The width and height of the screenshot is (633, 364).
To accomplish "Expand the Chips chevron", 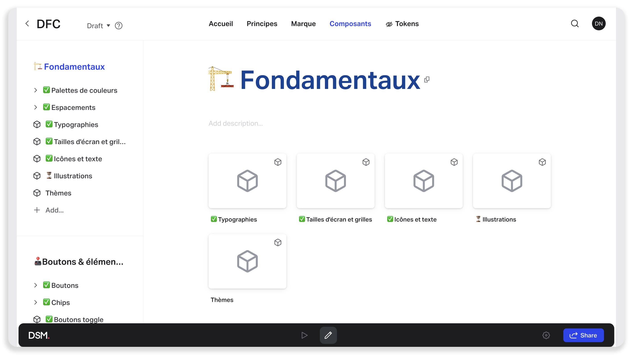I will pyautogui.click(x=35, y=302).
